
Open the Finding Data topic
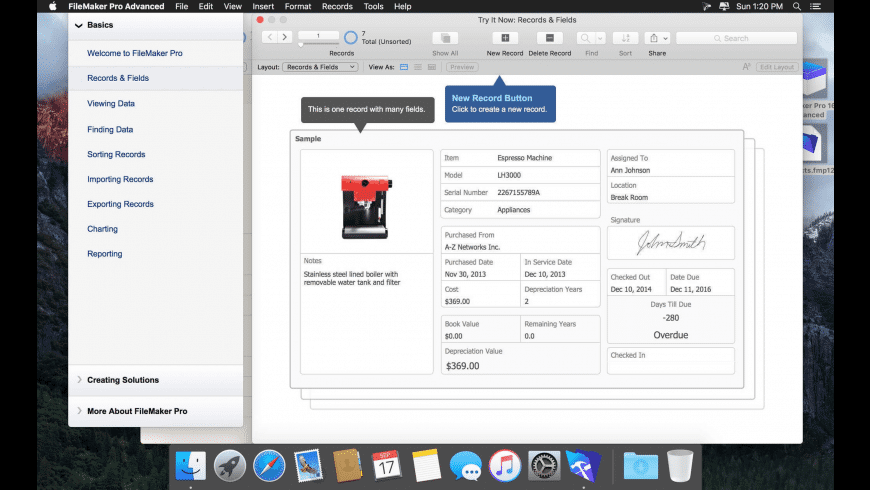(x=110, y=129)
